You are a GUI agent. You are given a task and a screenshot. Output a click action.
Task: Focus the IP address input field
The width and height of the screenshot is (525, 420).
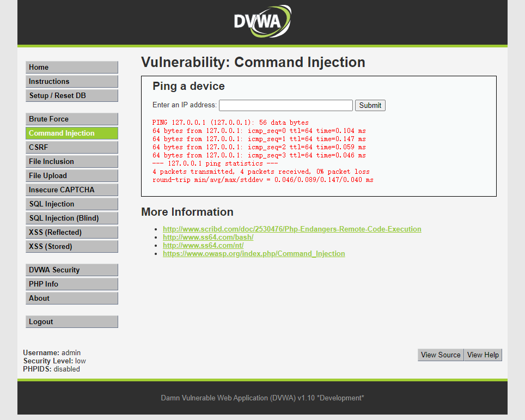(x=285, y=106)
